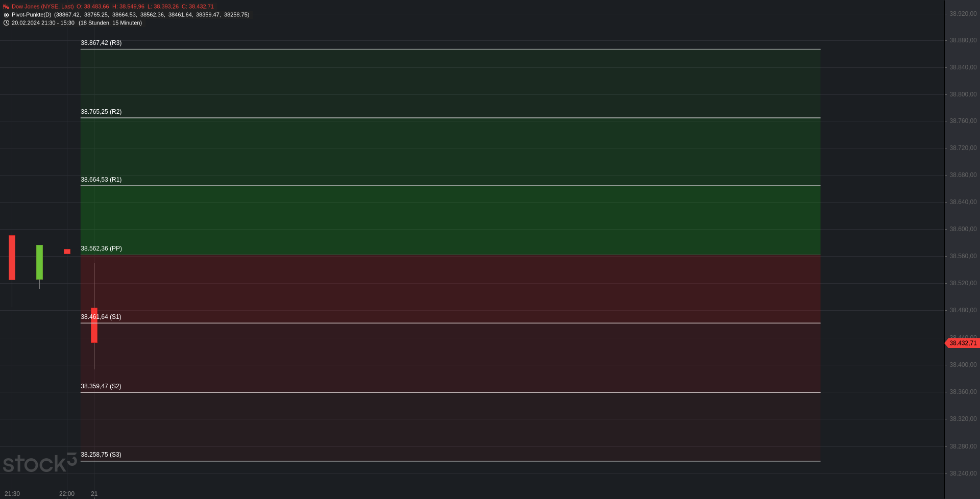Click the 21:30 time axis label

point(12,494)
